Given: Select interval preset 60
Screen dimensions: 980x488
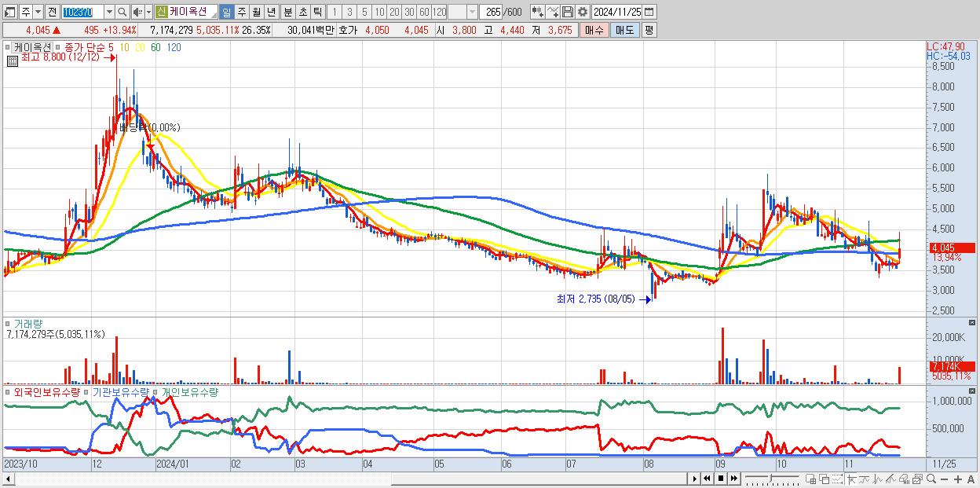Looking at the screenshot, I should 424,12.
